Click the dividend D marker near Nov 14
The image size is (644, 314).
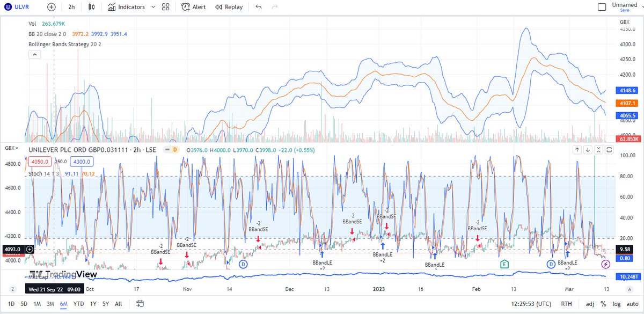click(244, 264)
